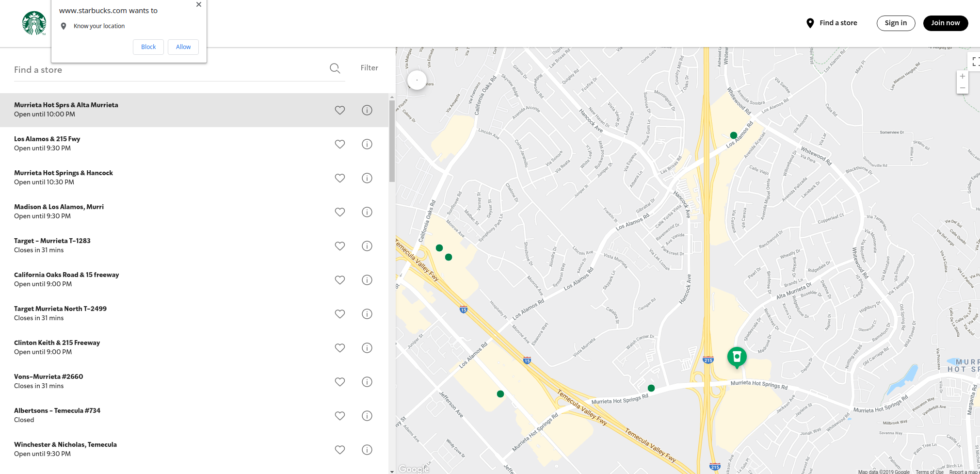Favorite the Vons–Murrieta #2660 store
980x474 pixels.
pyautogui.click(x=339, y=382)
